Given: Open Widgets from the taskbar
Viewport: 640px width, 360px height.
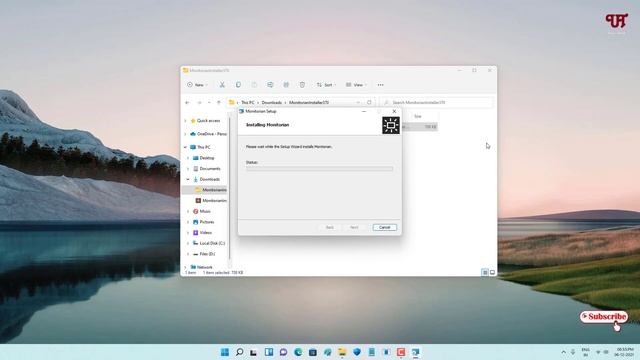Looking at the screenshot, I should click(269, 352).
